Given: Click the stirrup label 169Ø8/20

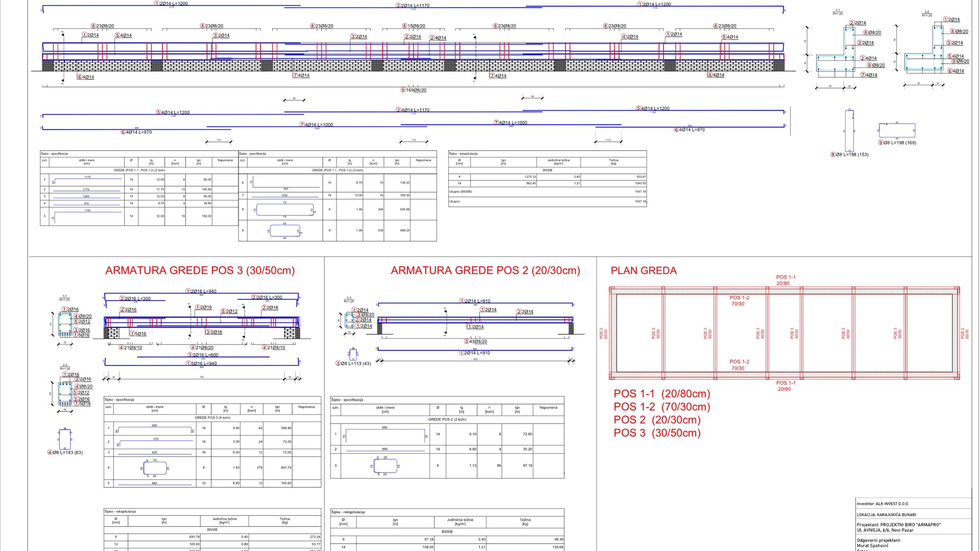Looking at the screenshot, I should click(414, 90).
